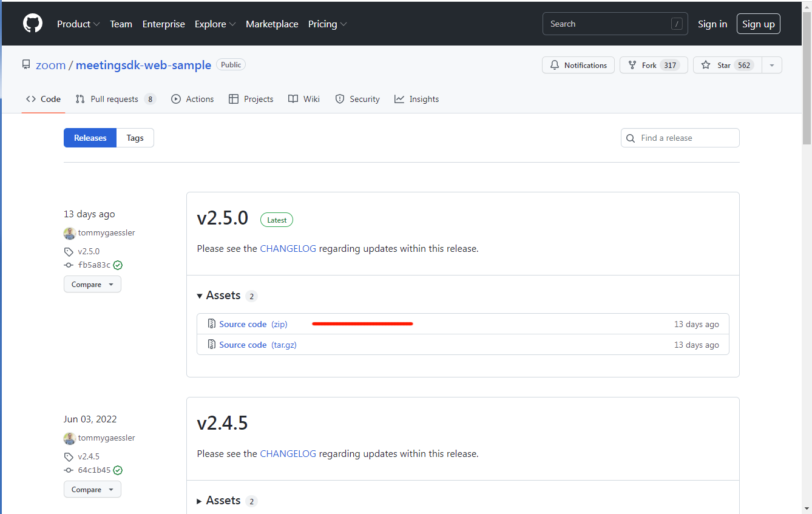
Task: Collapse the Assets section of v2.5.0
Action: click(227, 296)
